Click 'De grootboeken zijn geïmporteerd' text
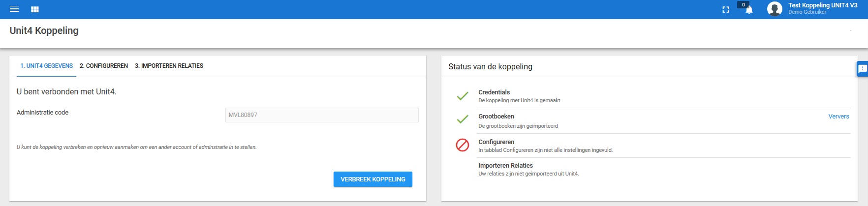This screenshot has width=868, height=206. click(x=518, y=126)
